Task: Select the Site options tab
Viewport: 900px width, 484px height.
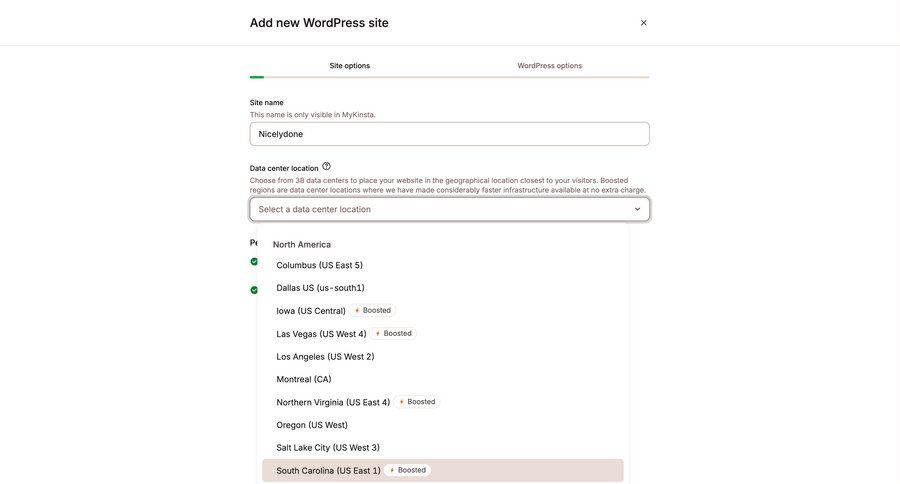Action: [x=350, y=66]
